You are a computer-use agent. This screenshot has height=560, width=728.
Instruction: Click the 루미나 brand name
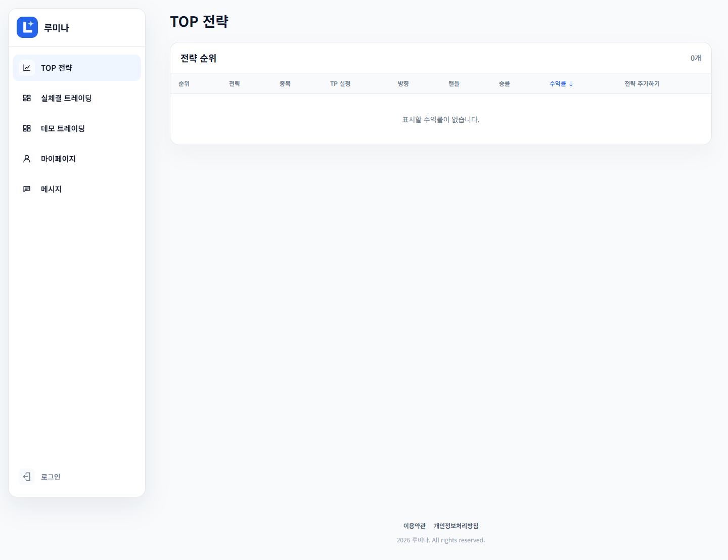(x=56, y=28)
